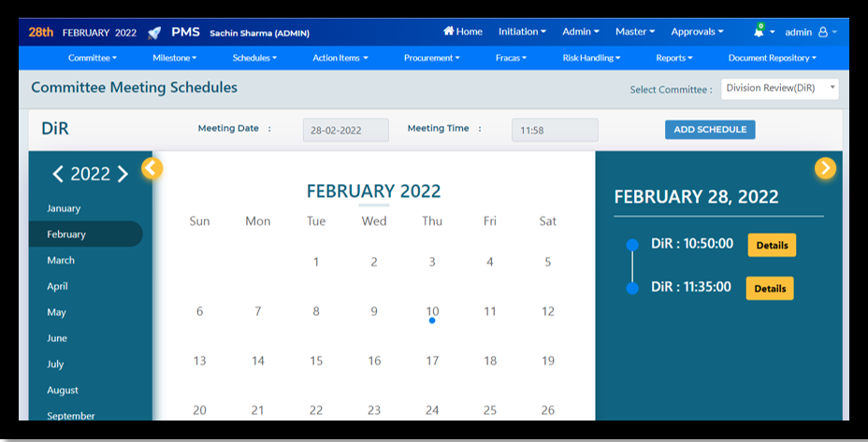Image resolution: width=868 pixels, height=442 pixels.
Task: Advance to next year using right chevron
Action: click(x=123, y=174)
